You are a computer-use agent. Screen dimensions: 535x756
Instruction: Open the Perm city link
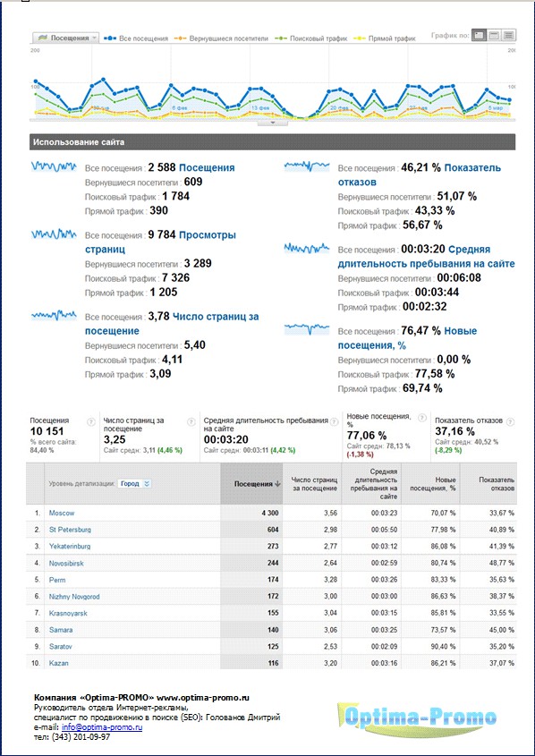click(x=57, y=580)
